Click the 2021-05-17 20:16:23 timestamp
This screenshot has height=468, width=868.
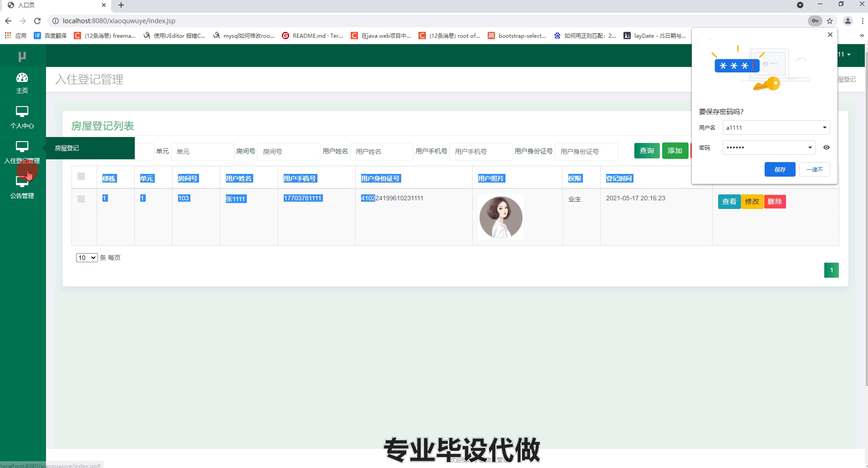click(635, 198)
